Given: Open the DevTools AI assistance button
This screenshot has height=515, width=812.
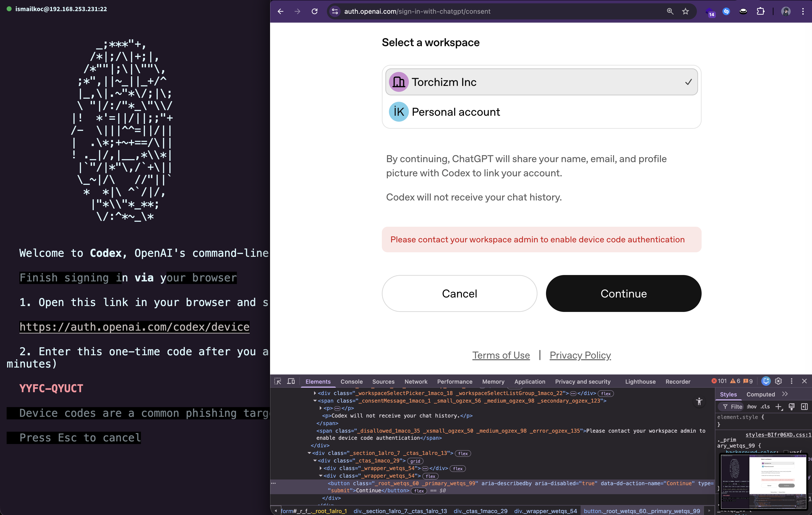Looking at the screenshot, I should click(766, 381).
